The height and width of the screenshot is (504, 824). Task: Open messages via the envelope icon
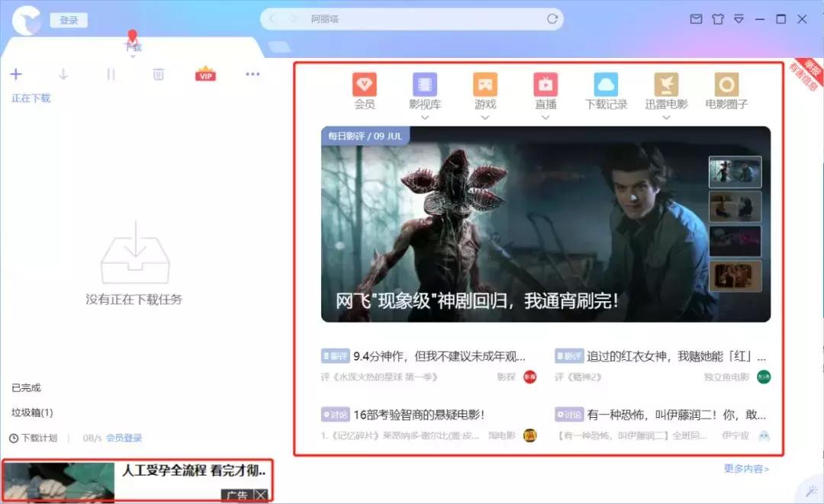[696, 19]
